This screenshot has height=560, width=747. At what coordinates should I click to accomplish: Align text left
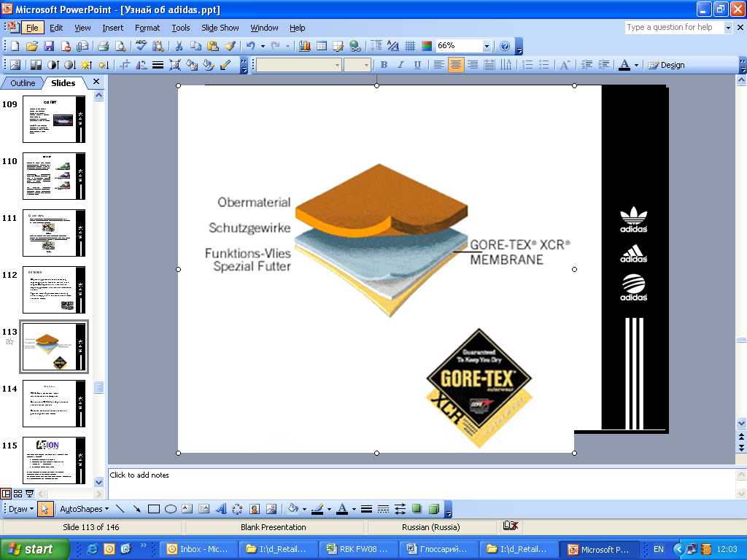(439, 65)
